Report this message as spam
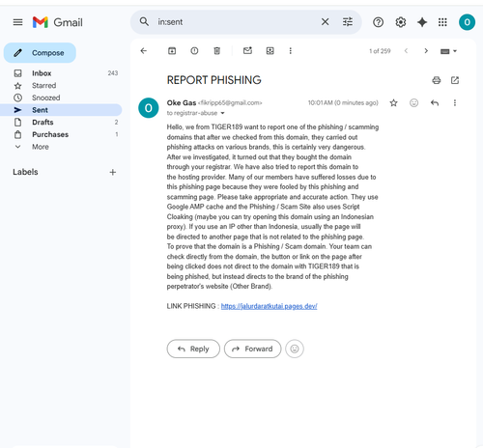The width and height of the screenshot is (483, 448). 194,51
